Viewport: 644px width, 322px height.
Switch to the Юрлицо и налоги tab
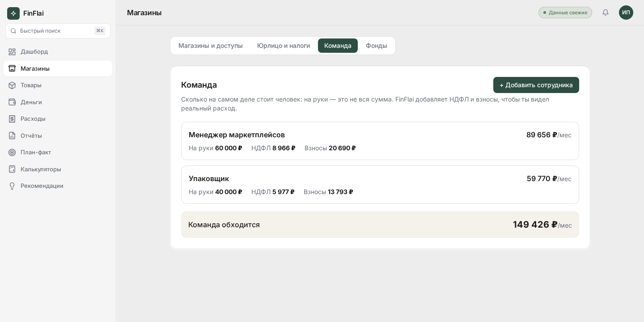284,46
